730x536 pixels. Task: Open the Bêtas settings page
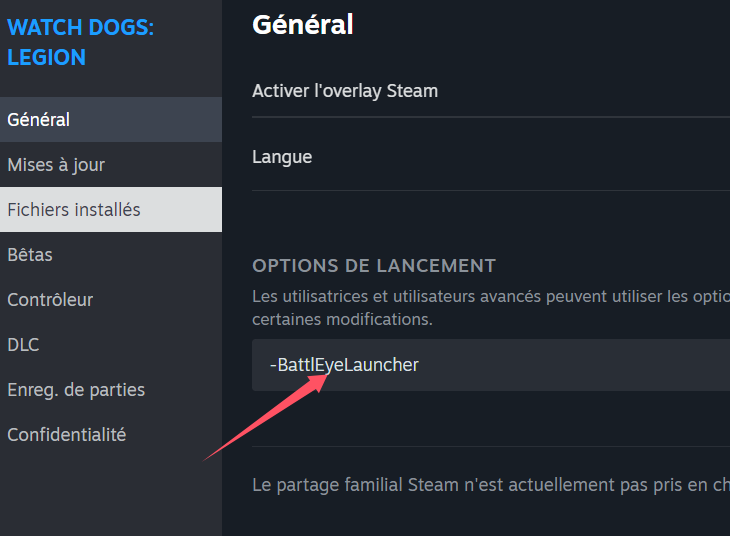111,255
